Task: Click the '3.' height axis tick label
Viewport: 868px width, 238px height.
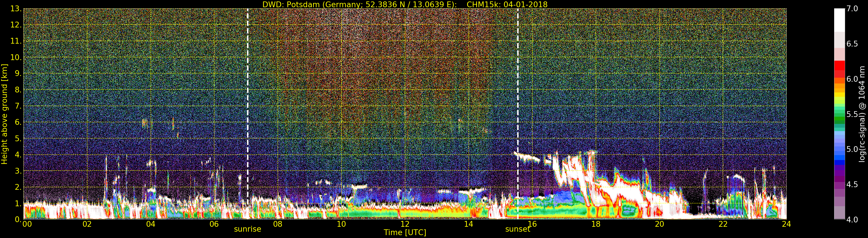Action: 18,171
